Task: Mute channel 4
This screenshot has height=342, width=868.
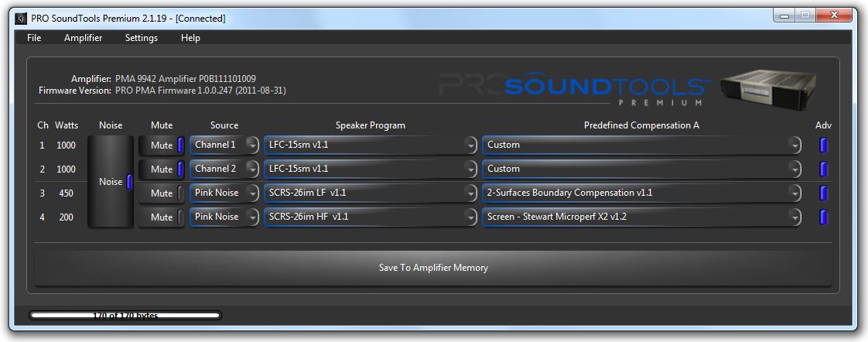Action: [161, 217]
